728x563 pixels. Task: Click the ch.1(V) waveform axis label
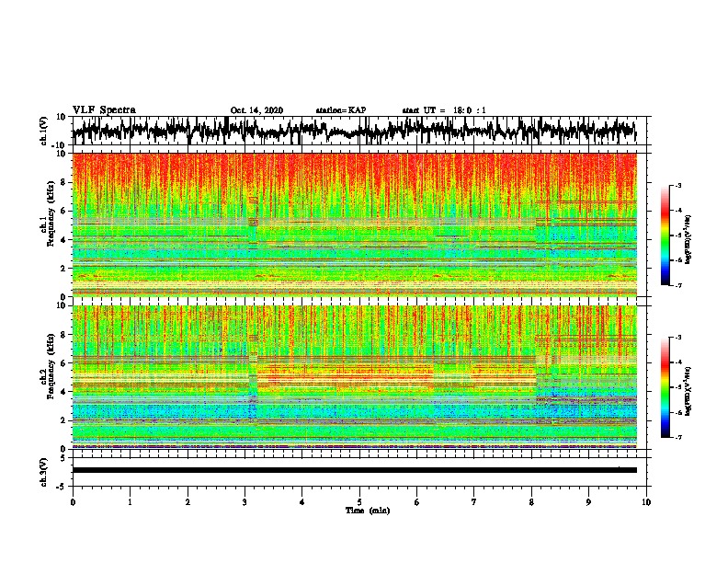point(44,131)
